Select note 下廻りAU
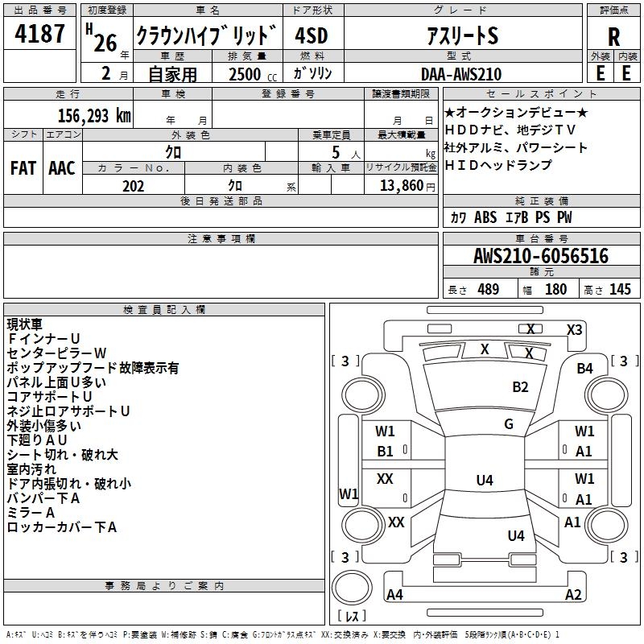 (x=37, y=440)
